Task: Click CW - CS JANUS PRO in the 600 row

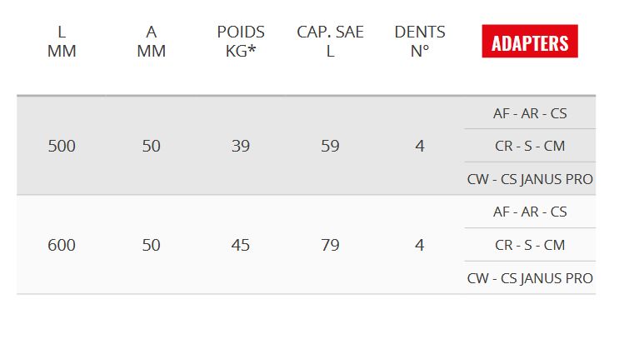Action: coord(530,278)
